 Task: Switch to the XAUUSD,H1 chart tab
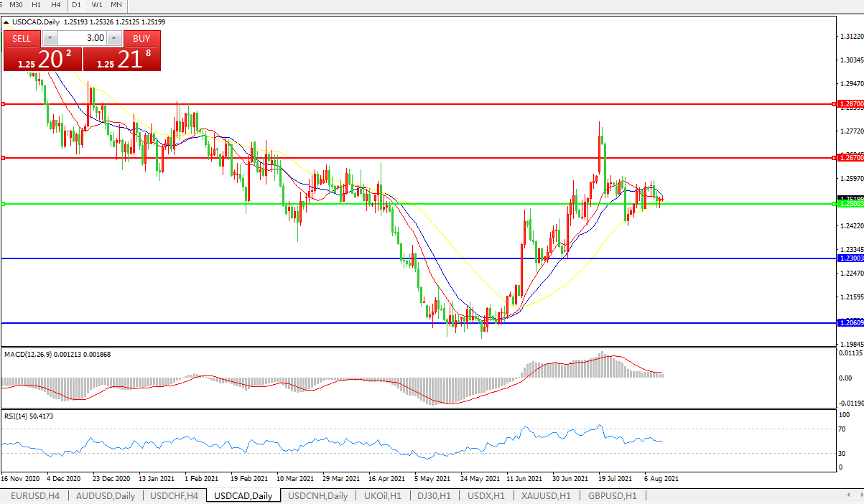(546, 496)
